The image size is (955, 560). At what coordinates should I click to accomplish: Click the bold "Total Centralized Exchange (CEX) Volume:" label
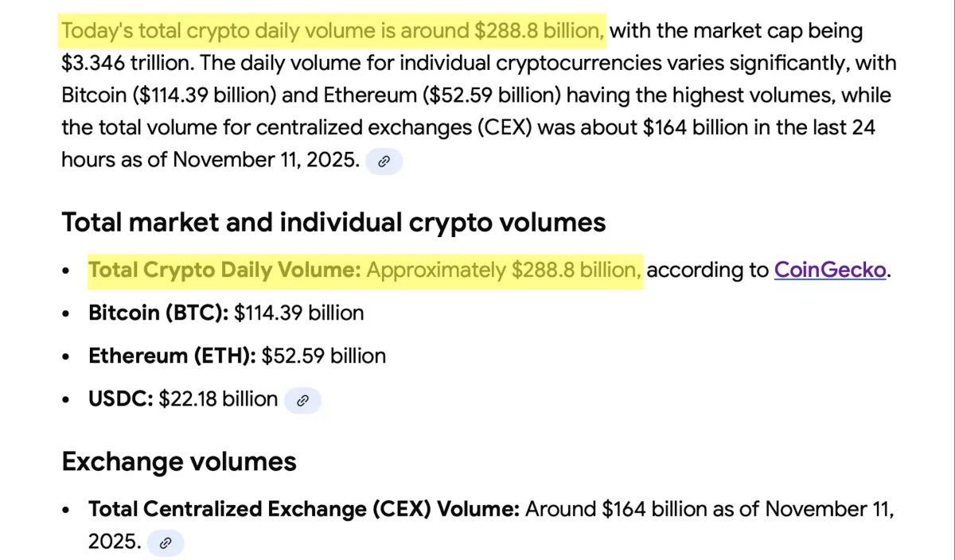pyautogui.click(x=304, y=509)
